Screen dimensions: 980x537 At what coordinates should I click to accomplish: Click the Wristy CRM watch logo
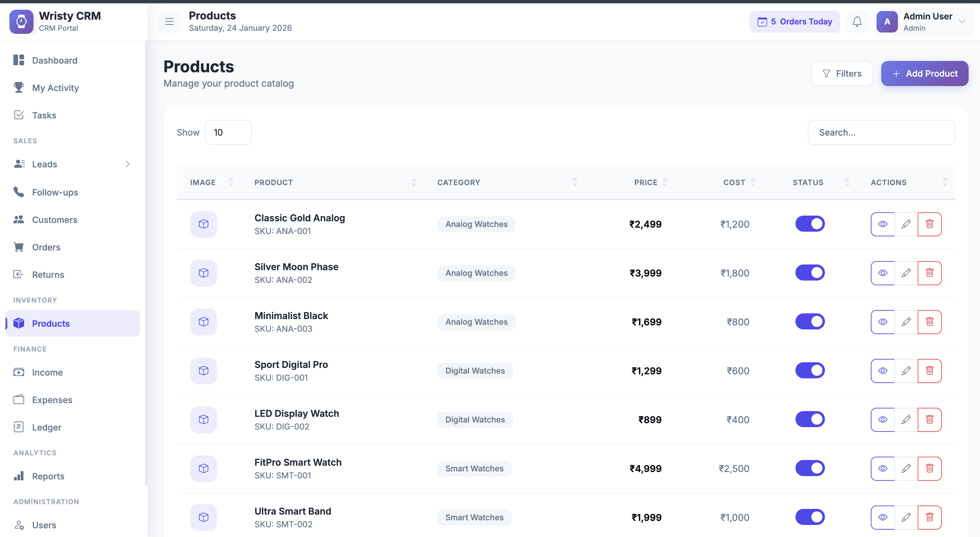tap(21, 22)
